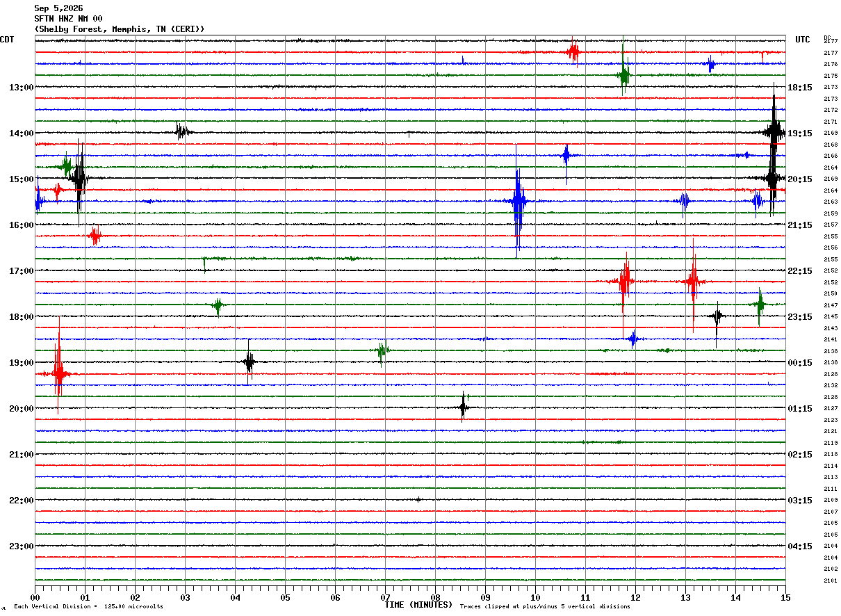Click the traces clipped footnote text

pyautogui.click(x=545, y=607)
